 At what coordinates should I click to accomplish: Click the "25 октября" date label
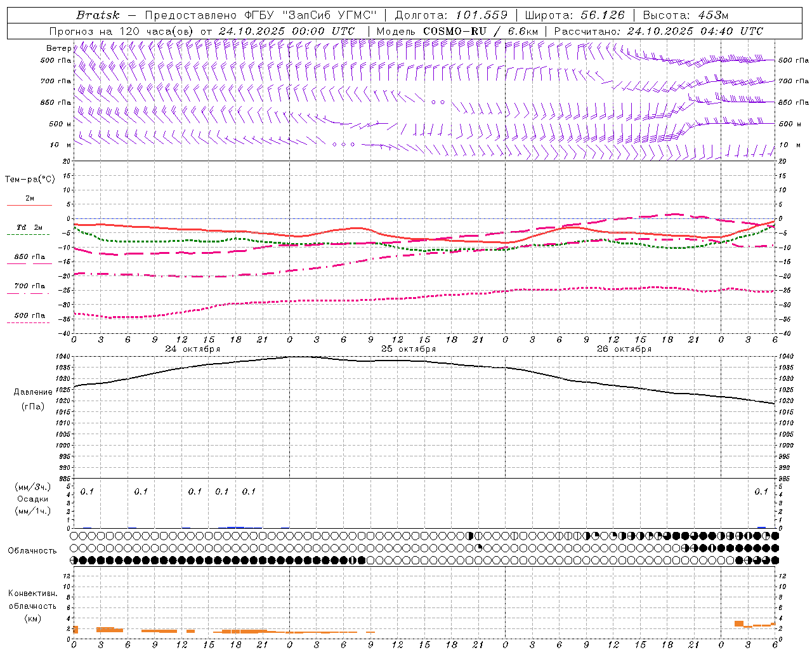tap(409, 349)
